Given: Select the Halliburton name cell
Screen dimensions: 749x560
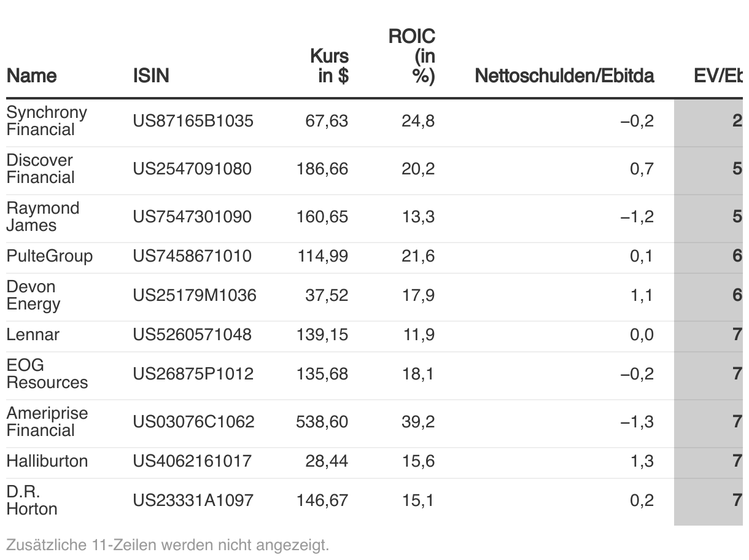Looking at the screenshot, I should [47, 461].
